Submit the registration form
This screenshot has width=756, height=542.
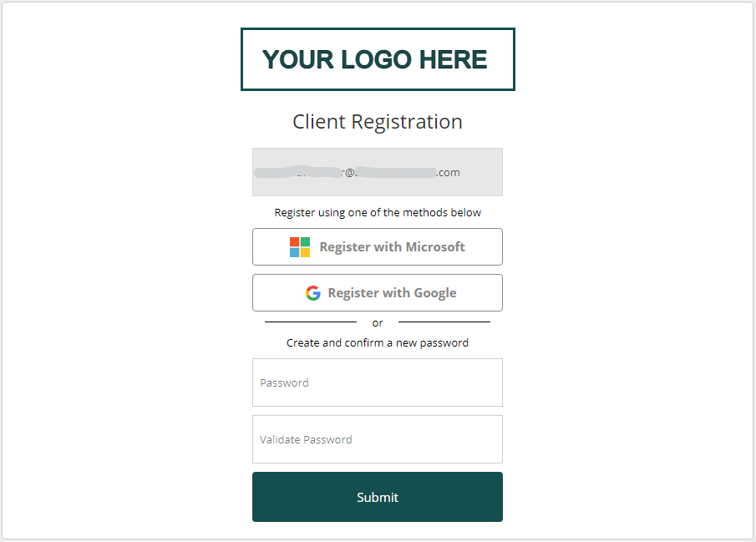pos(378,497)
